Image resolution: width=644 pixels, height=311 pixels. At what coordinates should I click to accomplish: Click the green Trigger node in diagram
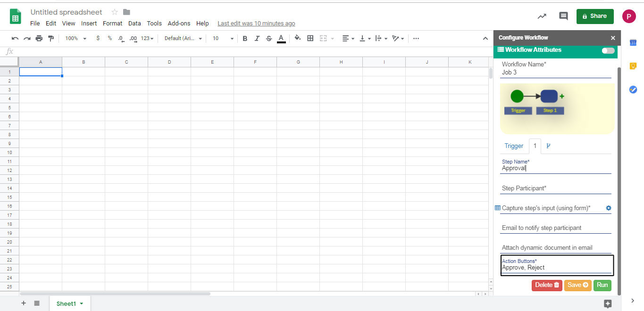click(517, 96)
